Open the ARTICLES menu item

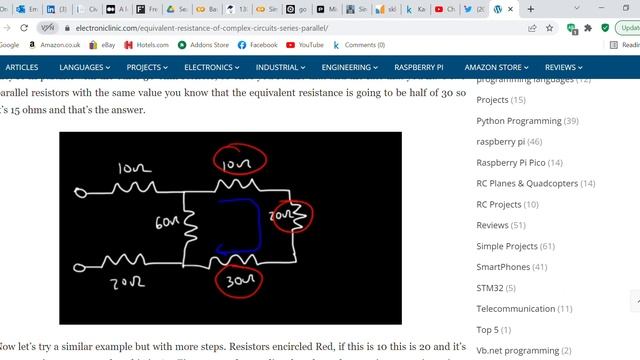[x=22, y=67]
